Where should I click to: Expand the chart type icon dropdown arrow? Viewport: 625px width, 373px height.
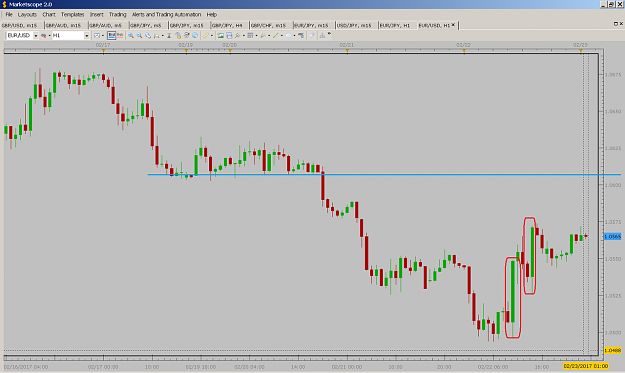coord(49,35)
